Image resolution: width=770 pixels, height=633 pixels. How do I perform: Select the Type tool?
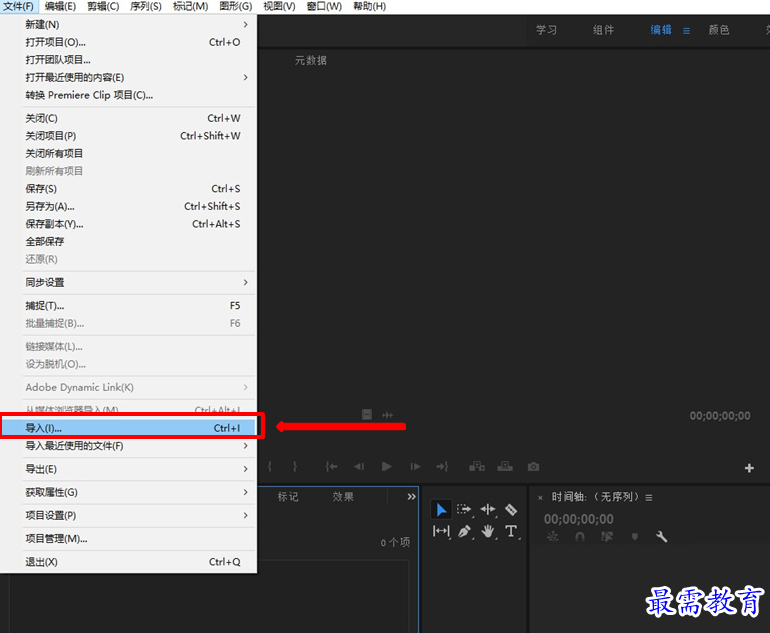511,531
